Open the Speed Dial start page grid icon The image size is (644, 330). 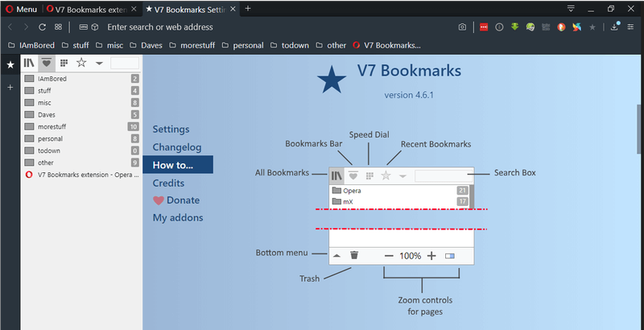[58, 27]
